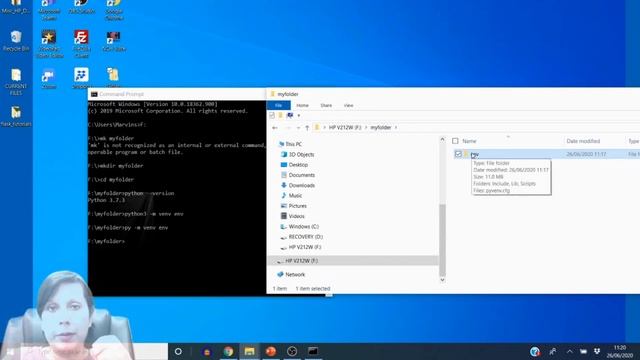Viewport: 640px width, 360px height.
Task: Open the CURRENT FILES desktop folder
Action: pos(16,82)
